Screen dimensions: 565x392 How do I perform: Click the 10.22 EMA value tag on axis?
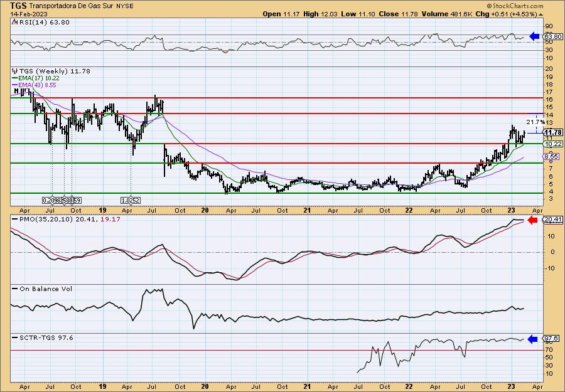pyautogui.click(x=554, y=144)
